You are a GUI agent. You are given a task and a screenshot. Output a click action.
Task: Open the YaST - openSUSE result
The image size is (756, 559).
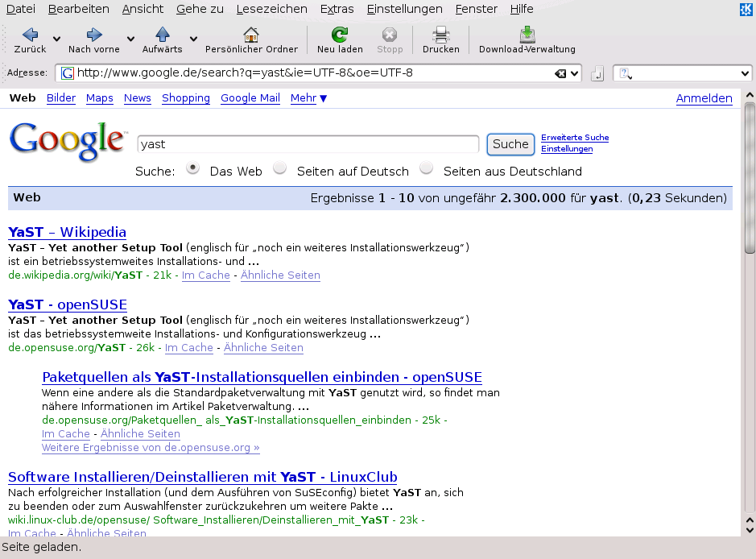pyautogui.click(x=68, y=304)
